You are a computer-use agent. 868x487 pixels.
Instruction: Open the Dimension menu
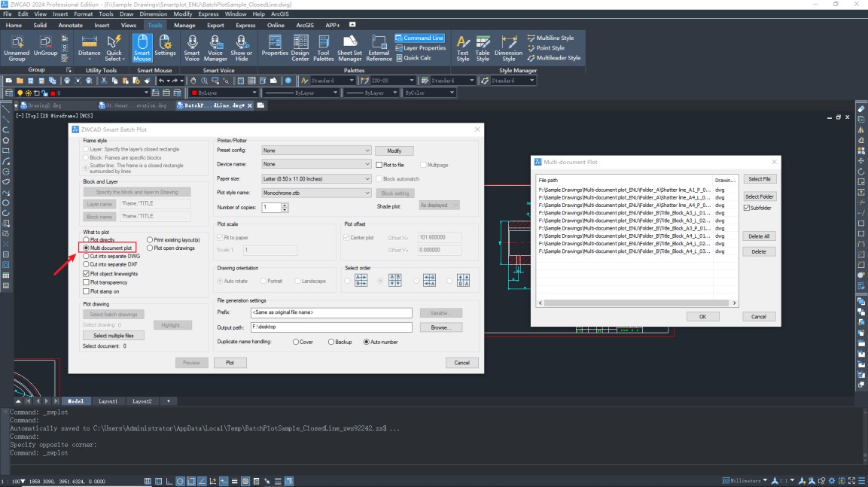click(154, 14)
